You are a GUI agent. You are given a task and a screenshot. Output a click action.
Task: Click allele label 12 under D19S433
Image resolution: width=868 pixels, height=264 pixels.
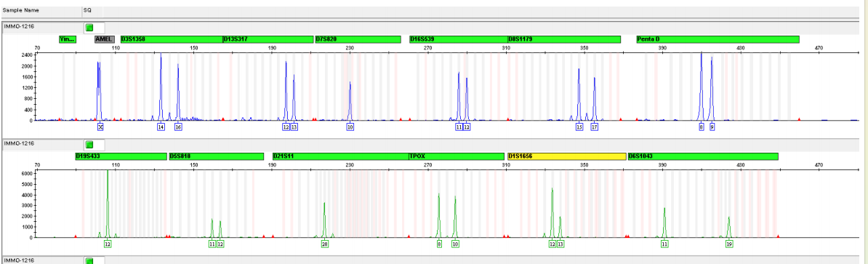(108, 244)
